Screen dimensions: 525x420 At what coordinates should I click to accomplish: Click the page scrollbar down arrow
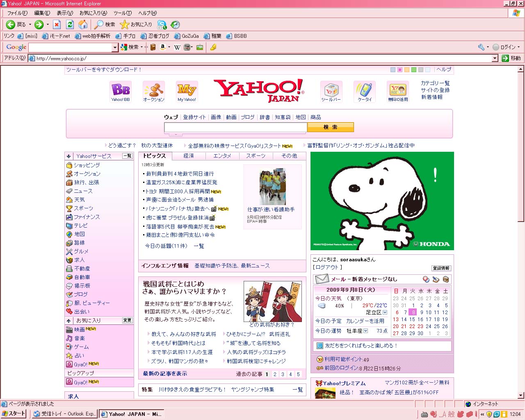521,396
